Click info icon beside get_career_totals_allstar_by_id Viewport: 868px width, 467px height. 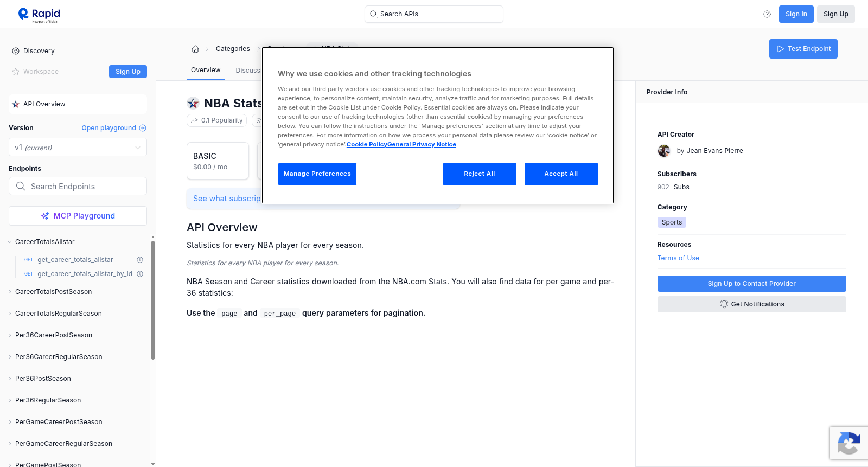pyautogui.click(x=140, y=274)
